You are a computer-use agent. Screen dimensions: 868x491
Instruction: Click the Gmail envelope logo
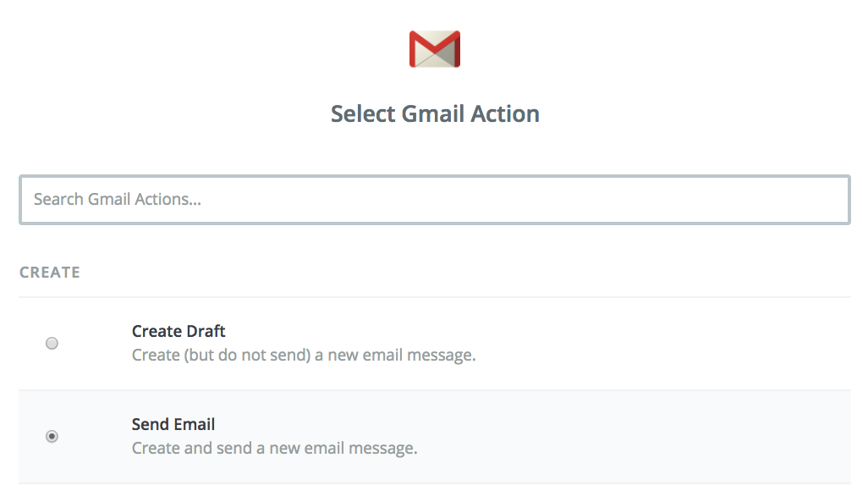coord(435,49)
